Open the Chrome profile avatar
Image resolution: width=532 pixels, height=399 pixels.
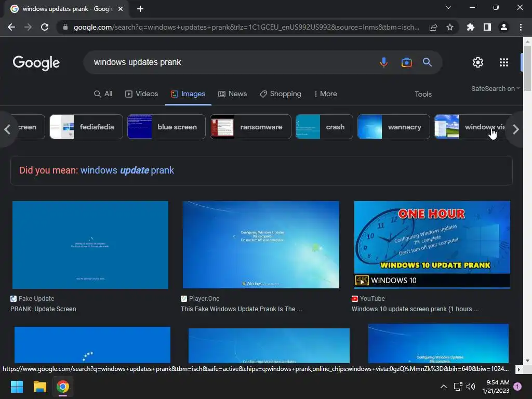pyautogui.click(x=504, y=27)
